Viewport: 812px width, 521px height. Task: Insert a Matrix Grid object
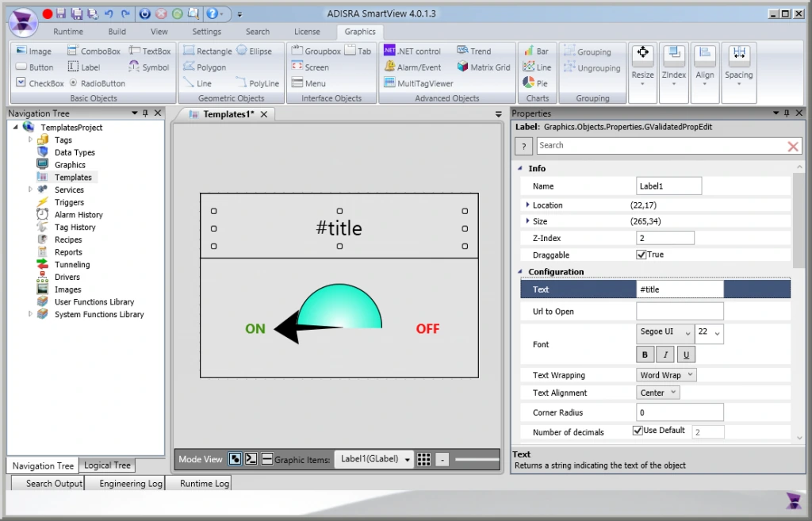coord(484,67)
